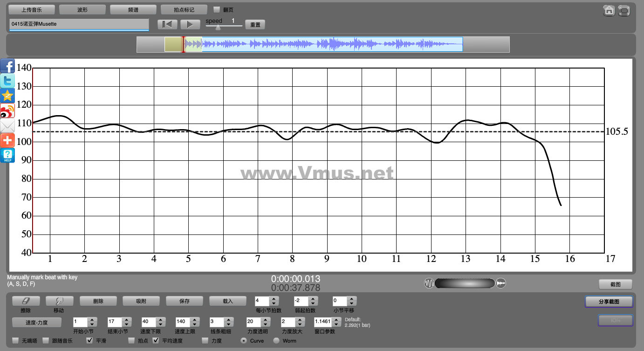Image resolution: width=644 pixels, height=351 pixels.
Task: Click the 结束小节 stepper arrows
Action: (126, 322)
